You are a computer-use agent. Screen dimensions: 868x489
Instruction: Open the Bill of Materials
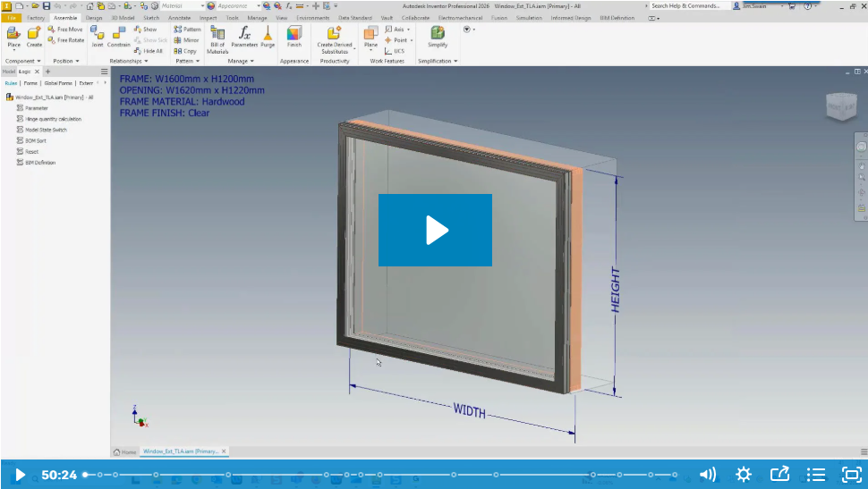click(217, 34)
